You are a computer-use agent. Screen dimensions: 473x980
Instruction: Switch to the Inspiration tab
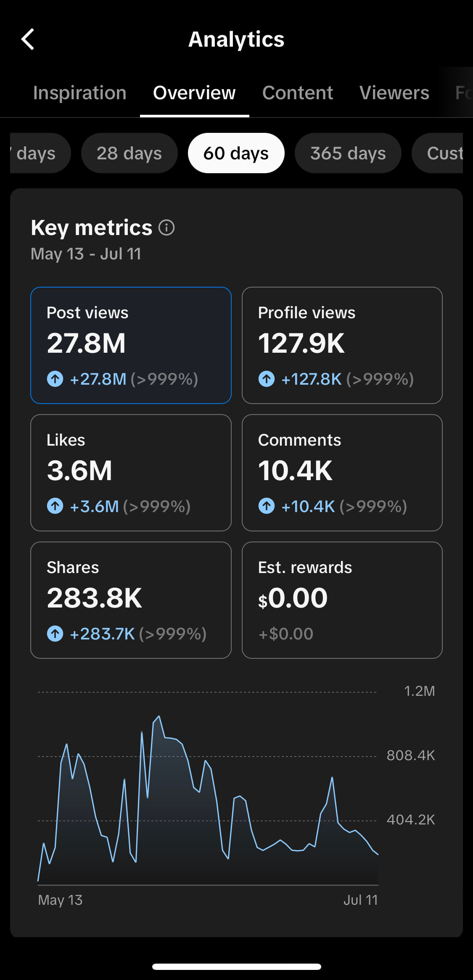pyautogui.click(x=80, y=92)
